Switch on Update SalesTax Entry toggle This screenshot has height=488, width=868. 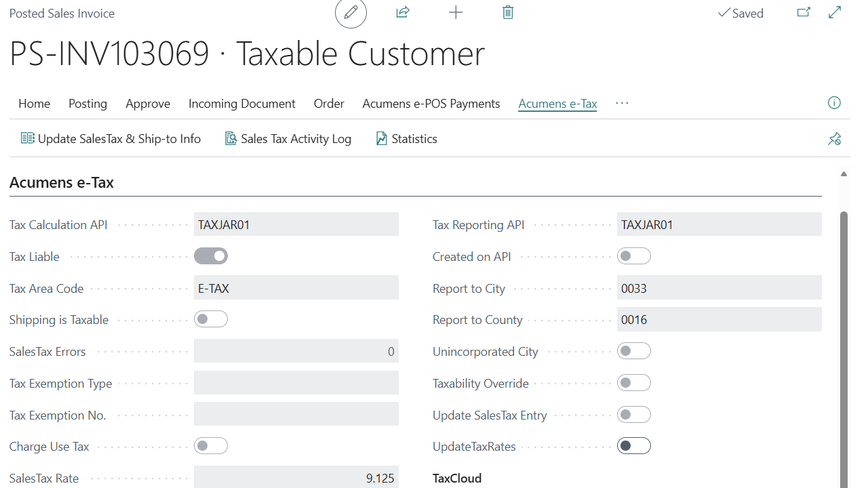634,415
